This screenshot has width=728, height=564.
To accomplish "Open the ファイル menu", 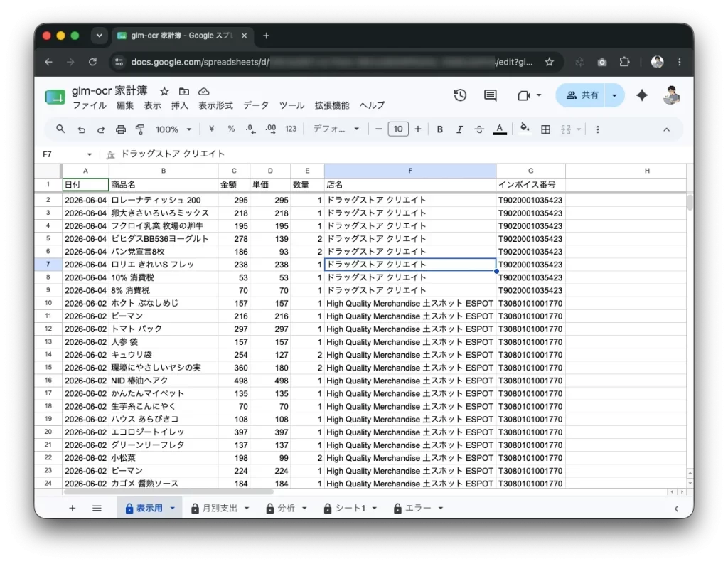I will (90, 105).
